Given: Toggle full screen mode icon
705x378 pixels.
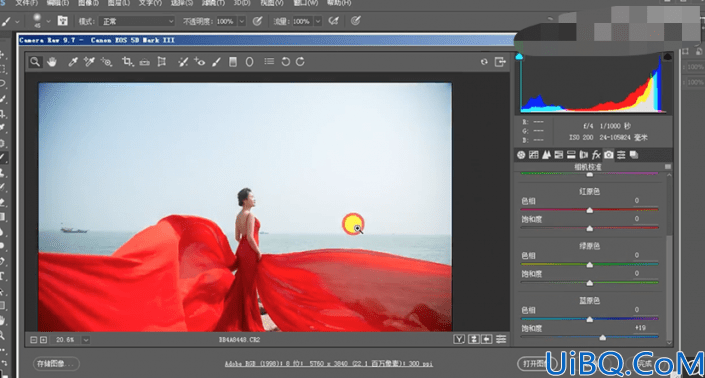Looking at the screenshot, I should [x=500, y=62].
